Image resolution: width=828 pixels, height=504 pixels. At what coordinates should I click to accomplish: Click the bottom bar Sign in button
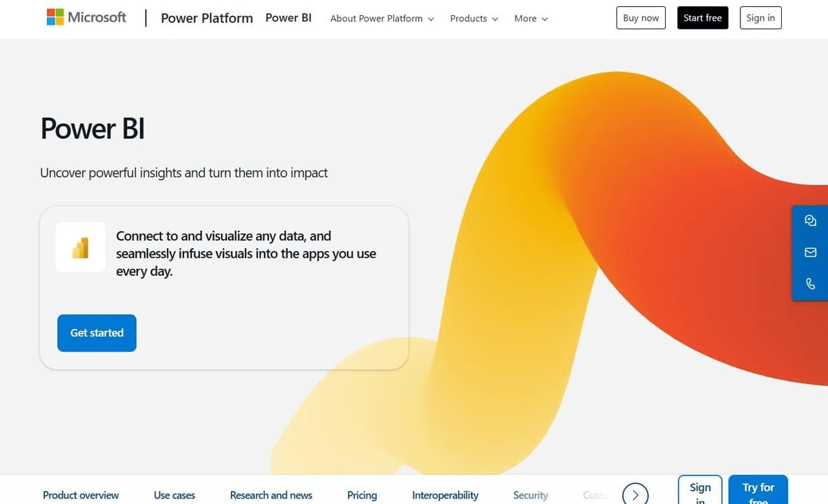point(700,490)
